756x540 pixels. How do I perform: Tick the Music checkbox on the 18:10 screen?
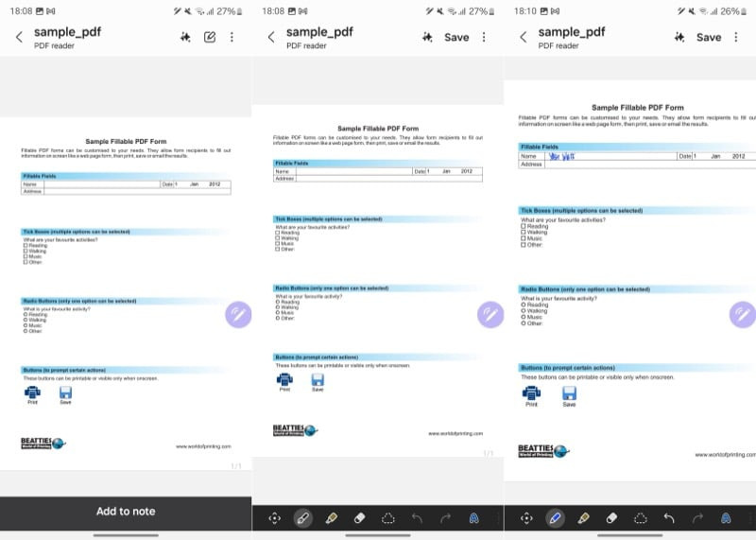[524, 238]
